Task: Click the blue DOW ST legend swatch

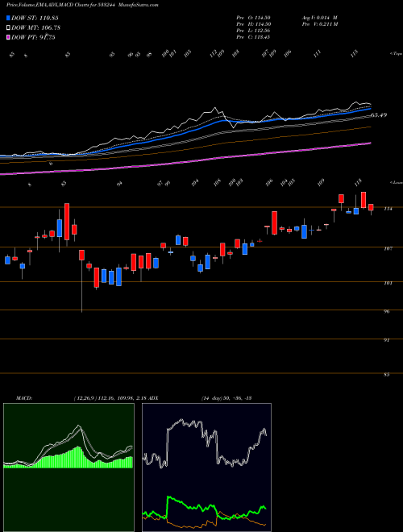Action: click(8, 18)
